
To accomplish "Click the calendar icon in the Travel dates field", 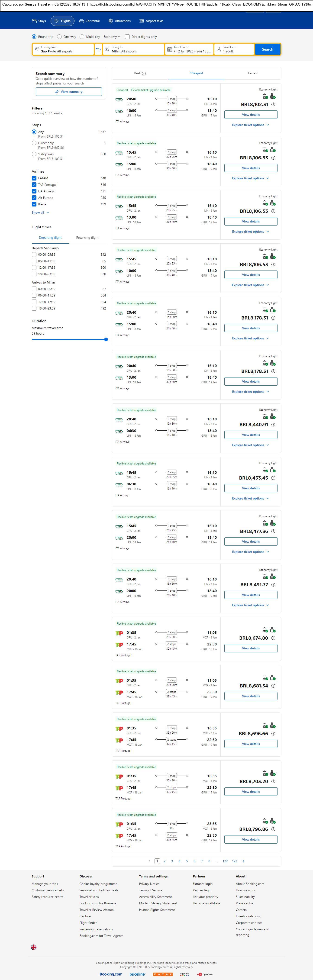I will 170,49.
